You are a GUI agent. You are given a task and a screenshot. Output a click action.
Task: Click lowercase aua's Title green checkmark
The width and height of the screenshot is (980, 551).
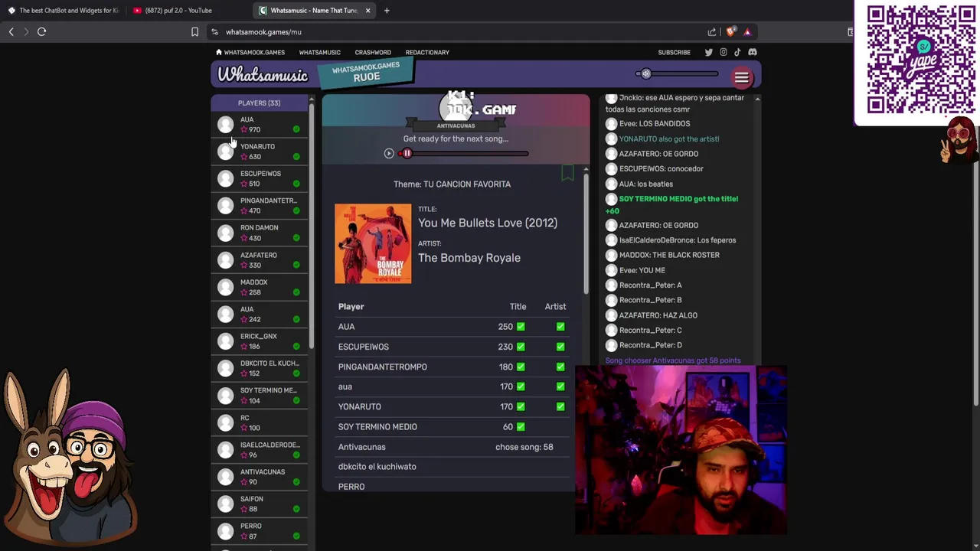point(521,386)
